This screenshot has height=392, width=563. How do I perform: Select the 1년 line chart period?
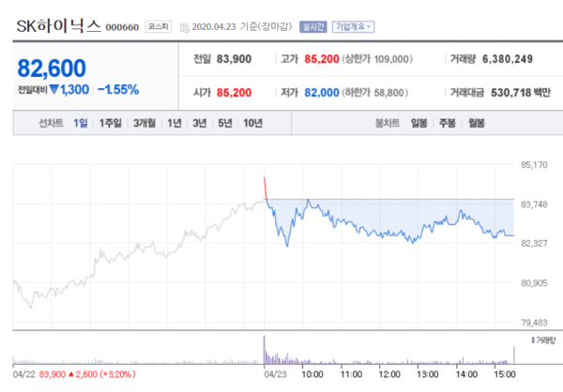tap(175, 123)
